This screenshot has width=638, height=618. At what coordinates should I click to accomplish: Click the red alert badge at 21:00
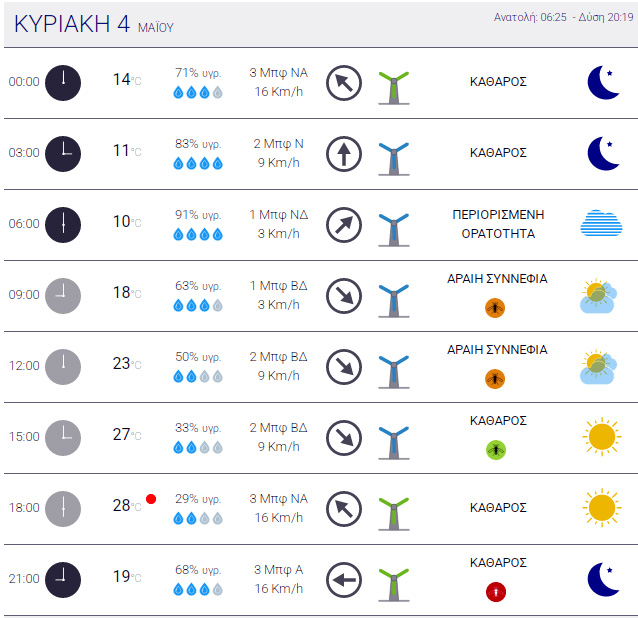(496, 592)
